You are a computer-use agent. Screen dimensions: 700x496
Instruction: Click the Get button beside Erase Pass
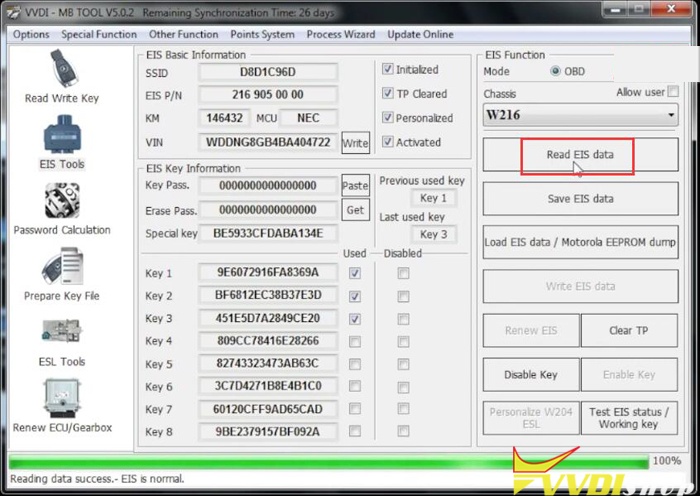[x=355, y=210]
